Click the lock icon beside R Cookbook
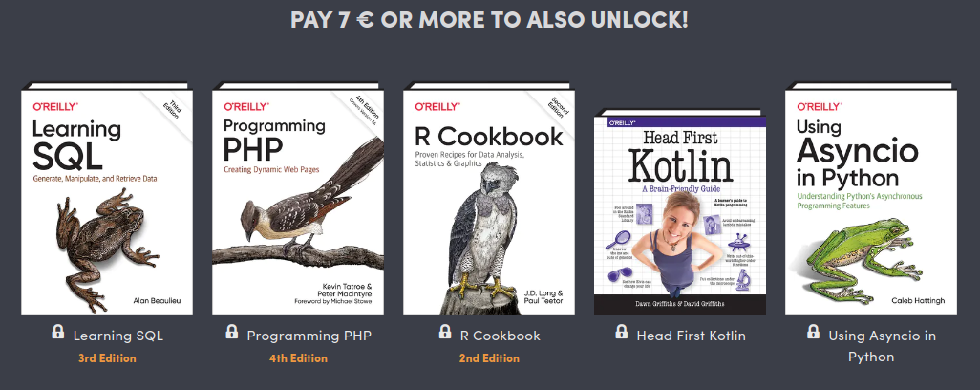Screen dimensions: 980x390 [x=444, y=332]
